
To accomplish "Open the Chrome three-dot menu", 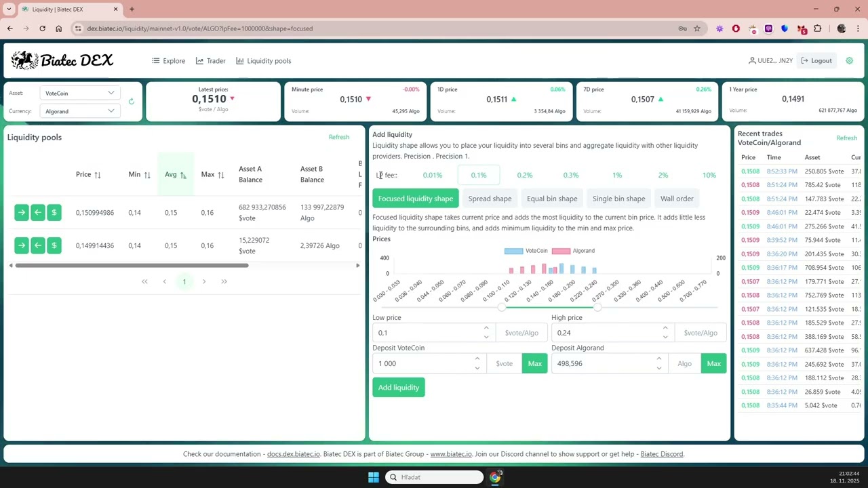I will pyautogui.click(x=858, y=28).
